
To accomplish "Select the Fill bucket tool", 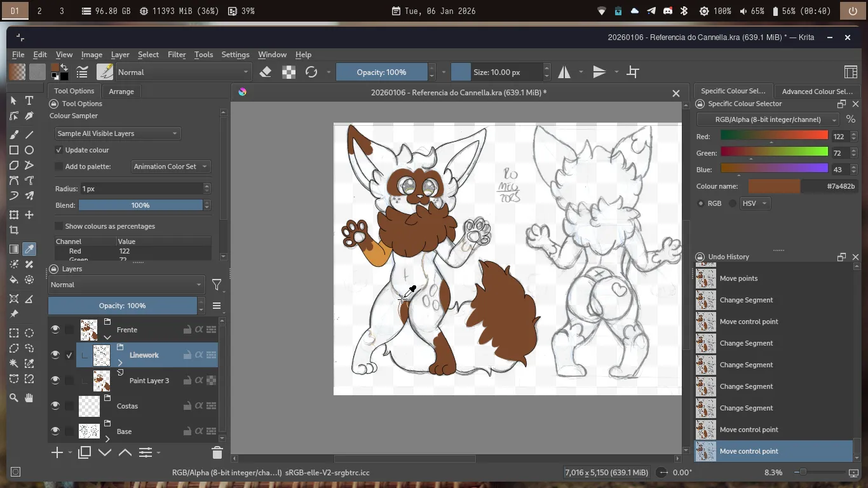I will (13, 280).
